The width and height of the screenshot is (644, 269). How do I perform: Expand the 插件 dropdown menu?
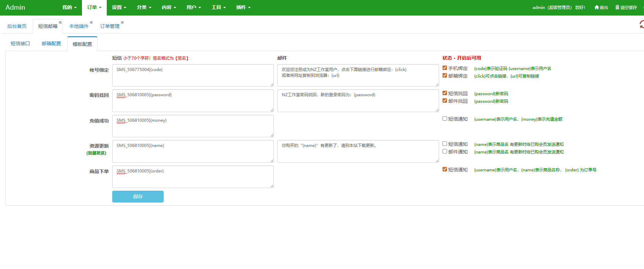point(243,8)
